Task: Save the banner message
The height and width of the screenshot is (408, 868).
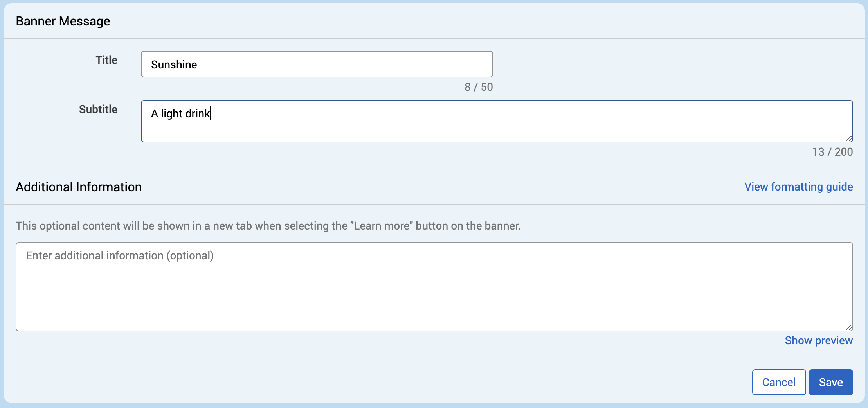Action: tap(830, 382)
